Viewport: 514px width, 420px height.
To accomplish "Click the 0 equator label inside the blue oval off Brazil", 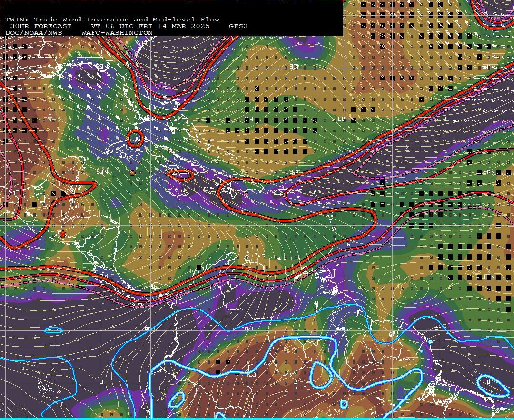I will [x=488, y=381].
